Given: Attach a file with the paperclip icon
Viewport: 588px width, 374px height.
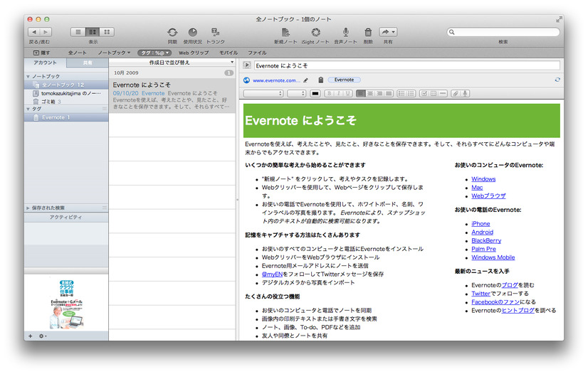Looking at the screenshot, I should pos(456,94).
